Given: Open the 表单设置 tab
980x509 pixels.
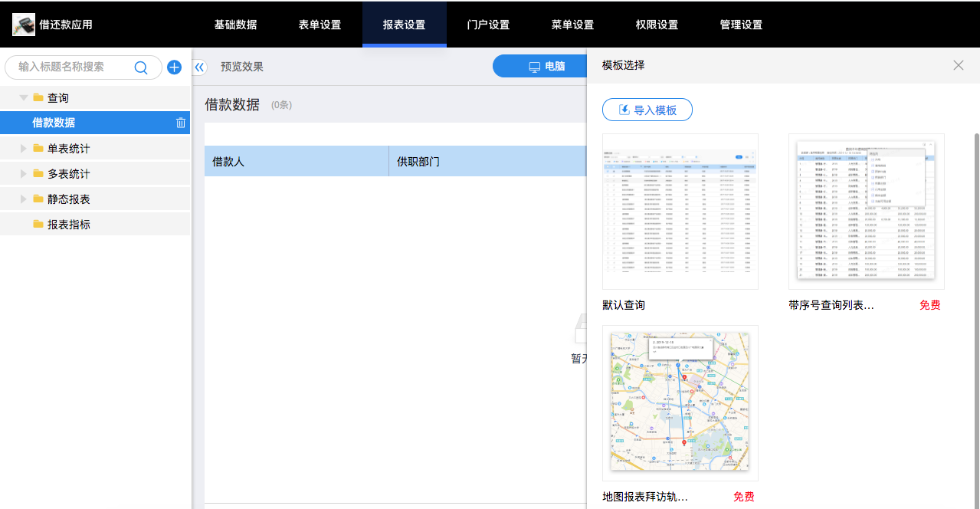Looking at the screenshot, I should [x=320, y=25].
